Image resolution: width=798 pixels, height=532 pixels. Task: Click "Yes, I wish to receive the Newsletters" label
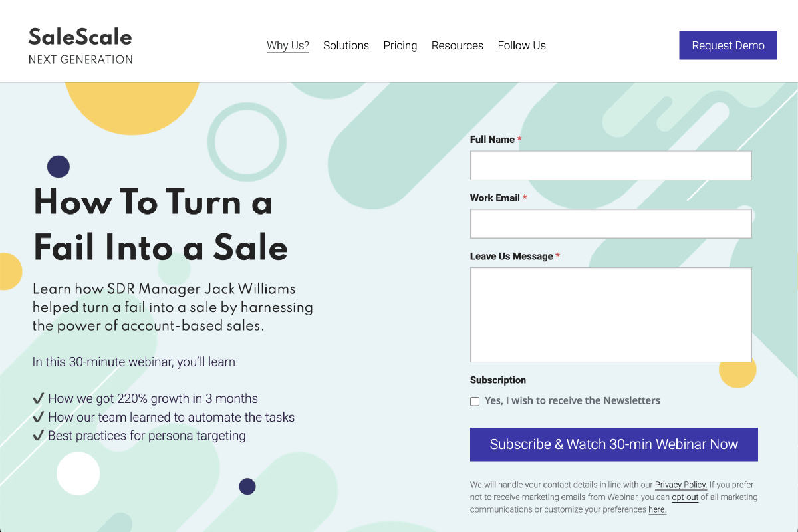point(573,400)
